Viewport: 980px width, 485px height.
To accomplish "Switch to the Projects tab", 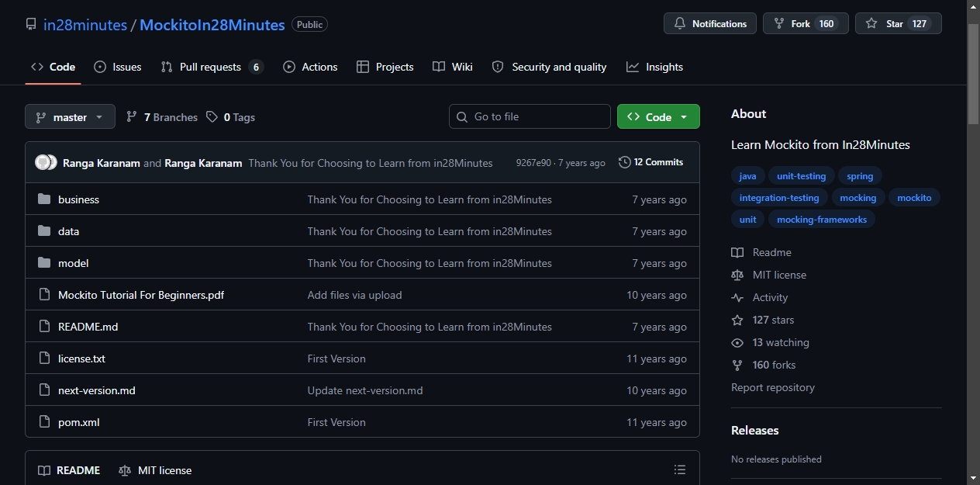I will click(x=385, y=67).
